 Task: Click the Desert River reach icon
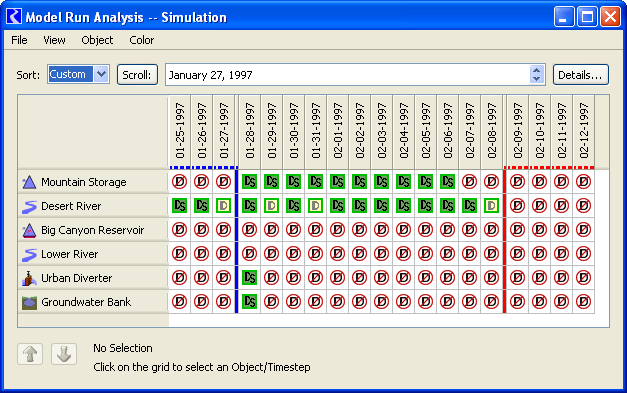[x=29, y=206]
